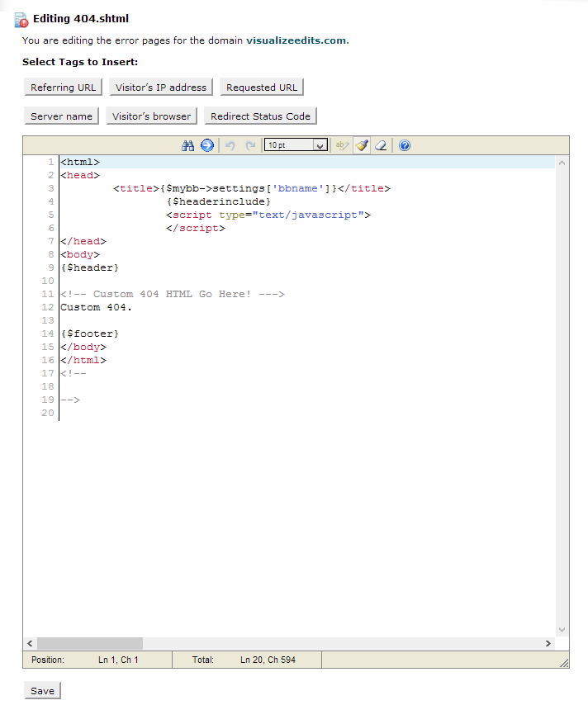Insert the Server name tag

pyautogui.click(x=61, y=116)
